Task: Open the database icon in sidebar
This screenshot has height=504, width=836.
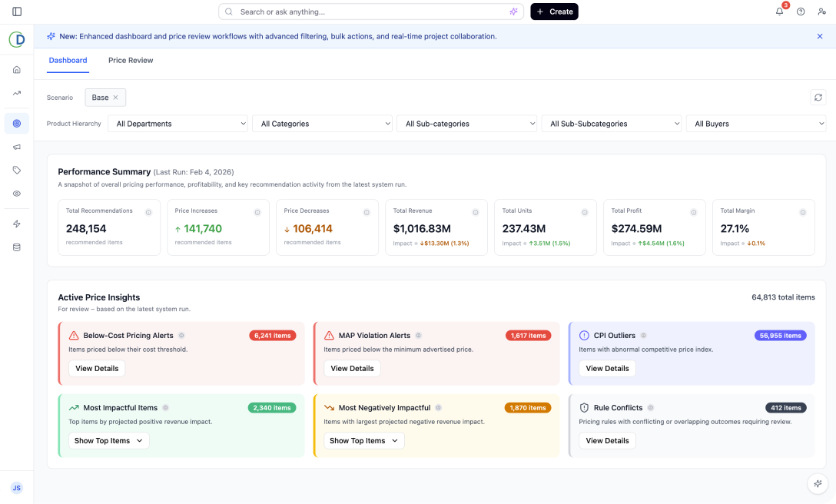Action: click(x=17, y=247)
